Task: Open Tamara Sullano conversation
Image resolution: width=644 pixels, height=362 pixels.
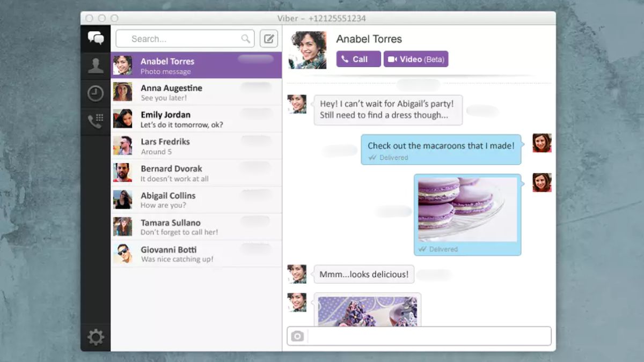Action: tap(196, 227)
